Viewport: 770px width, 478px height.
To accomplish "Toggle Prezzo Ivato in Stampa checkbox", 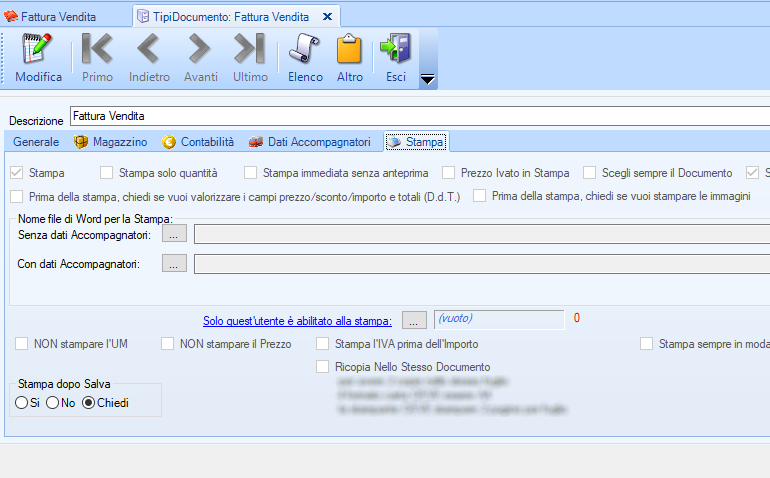I will click(x=449, y=173).
